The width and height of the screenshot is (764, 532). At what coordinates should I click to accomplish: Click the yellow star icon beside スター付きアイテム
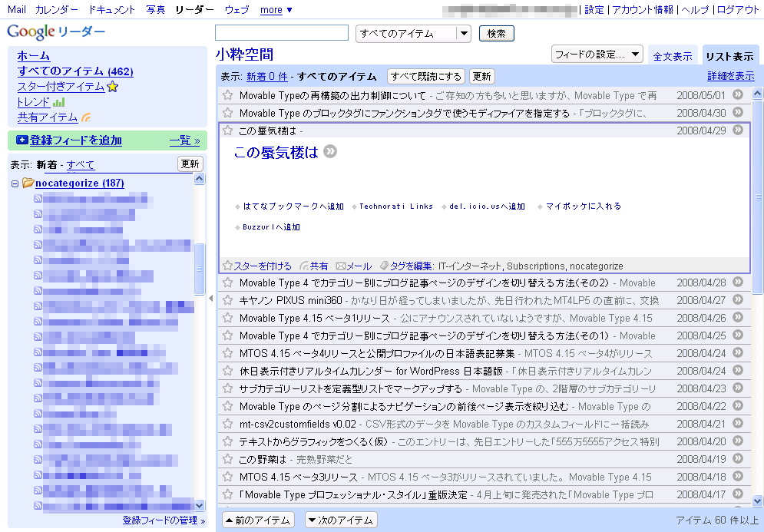tap(113, 87)
